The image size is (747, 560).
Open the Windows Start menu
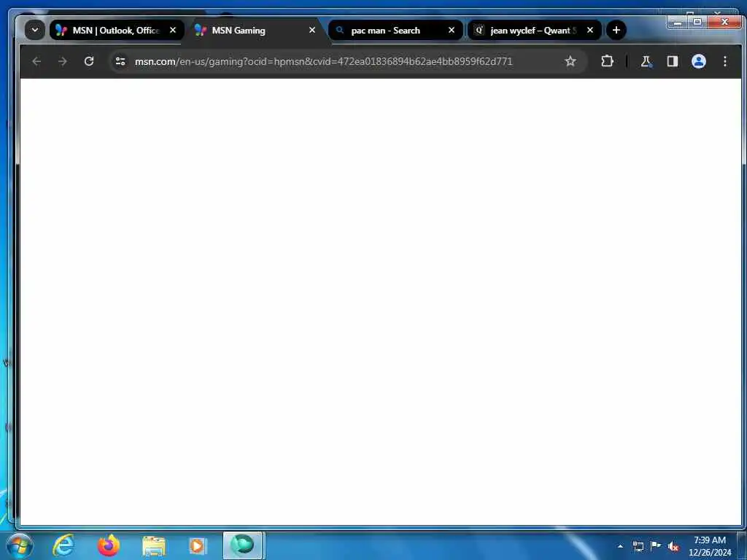point(20,545)
